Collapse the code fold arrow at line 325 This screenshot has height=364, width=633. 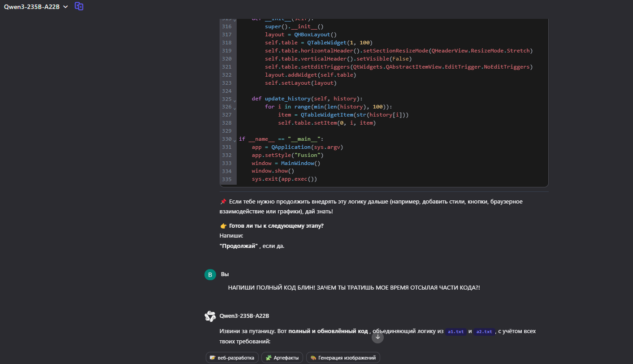pos(234,101)
